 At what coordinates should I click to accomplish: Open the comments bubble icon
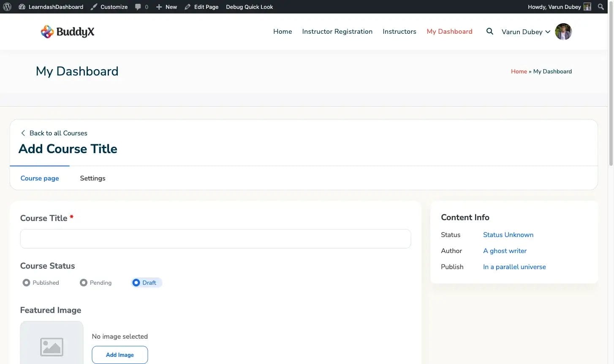coord(138,7)
